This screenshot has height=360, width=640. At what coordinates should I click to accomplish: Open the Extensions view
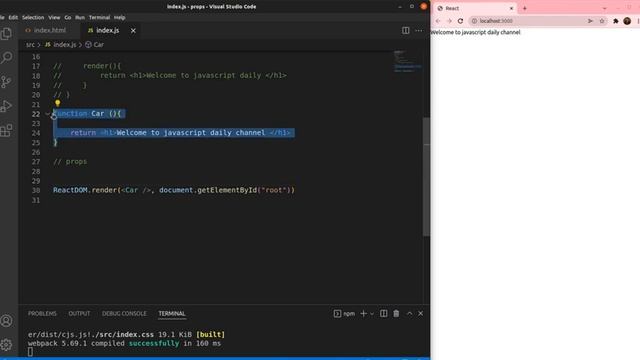7,131
